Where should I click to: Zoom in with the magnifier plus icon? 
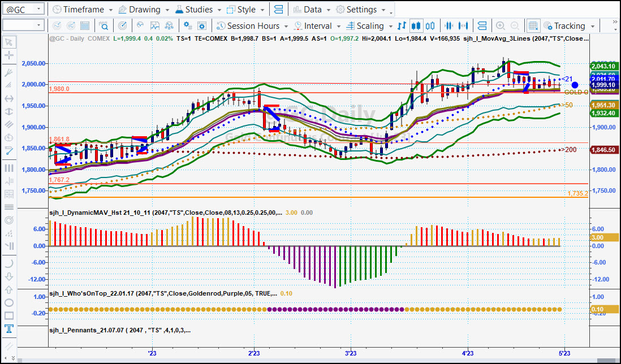click(500, 26)
